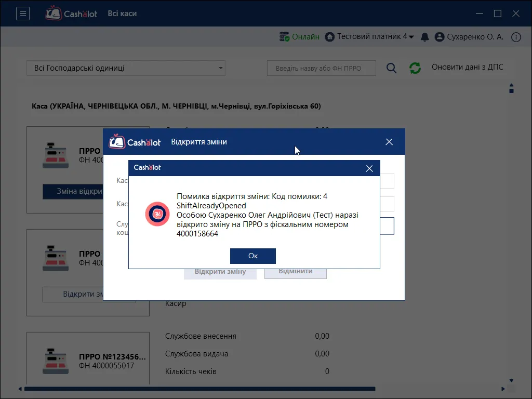Click the cash register icon in the second ПРРО card
This screenshot has width=532, height=399.
56,258
